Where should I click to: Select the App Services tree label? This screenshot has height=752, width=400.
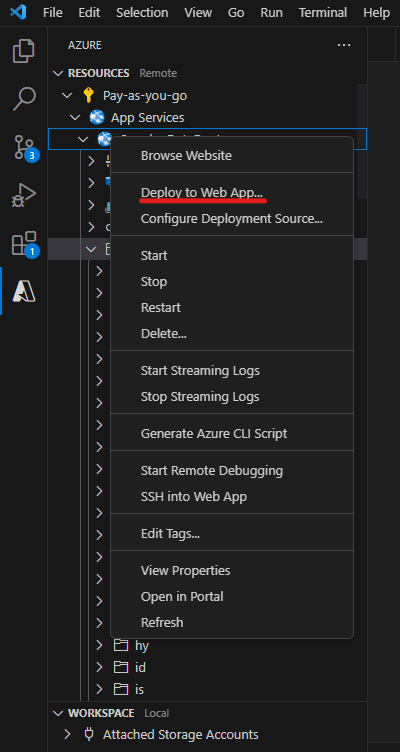coord(148,118)
